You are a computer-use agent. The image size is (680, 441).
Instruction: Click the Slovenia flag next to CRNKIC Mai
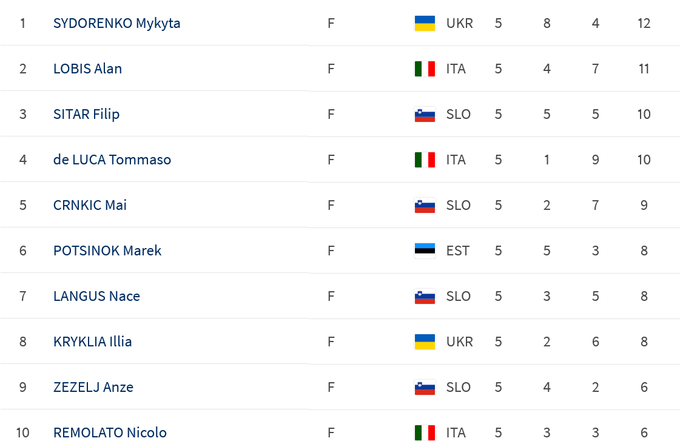click(x=424, y=205)
